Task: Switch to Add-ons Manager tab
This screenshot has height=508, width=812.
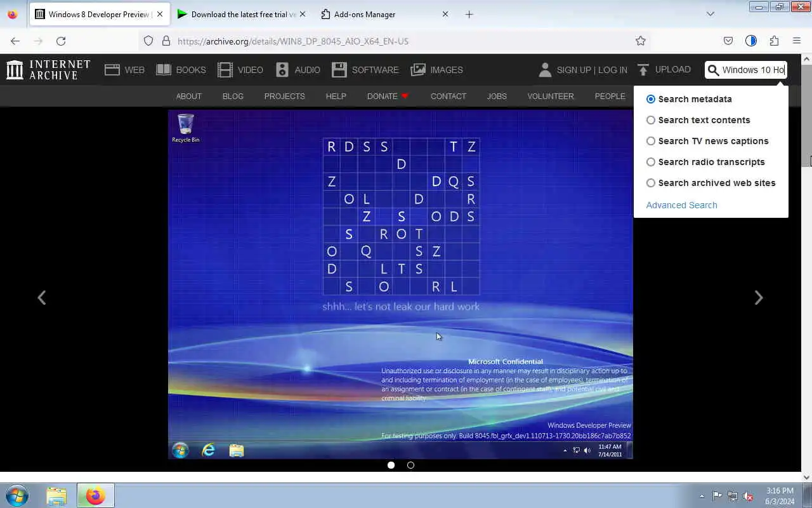Action: [x=385, y=14]
